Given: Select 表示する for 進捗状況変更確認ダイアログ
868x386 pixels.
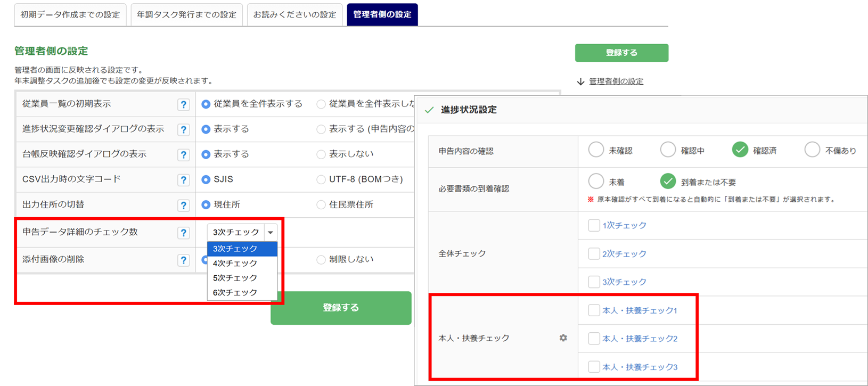Looking at the screenshot, I should (206, 129).
